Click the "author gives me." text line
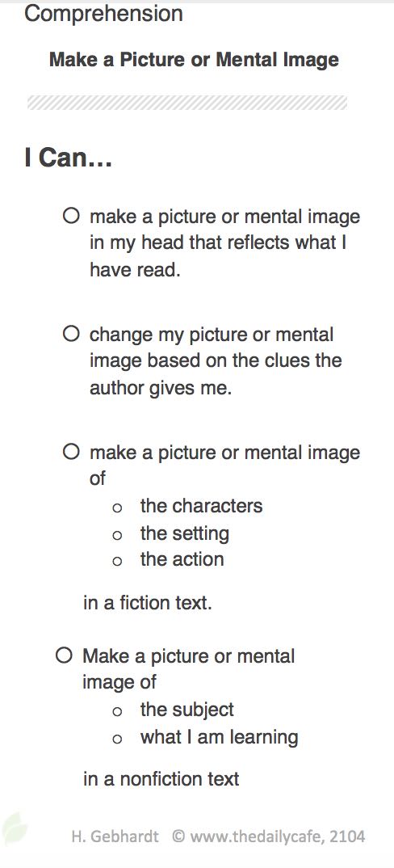The image size is (394, 868). tap(161, 388)
